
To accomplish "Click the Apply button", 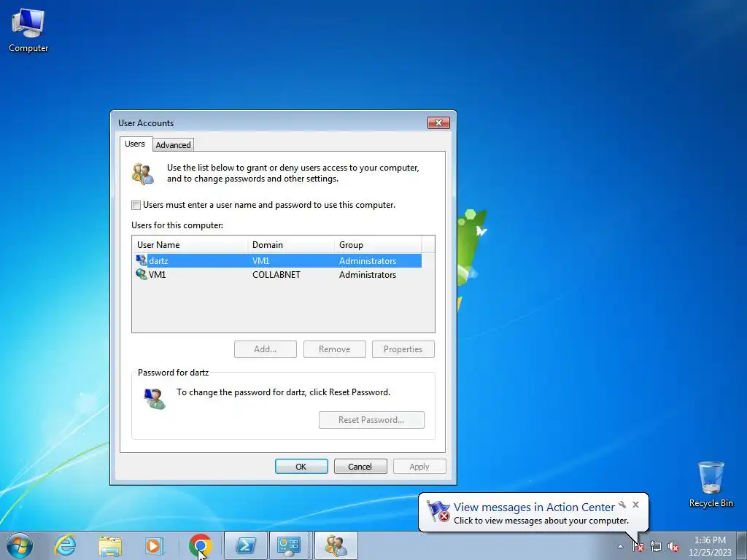I will pos(419,467).
